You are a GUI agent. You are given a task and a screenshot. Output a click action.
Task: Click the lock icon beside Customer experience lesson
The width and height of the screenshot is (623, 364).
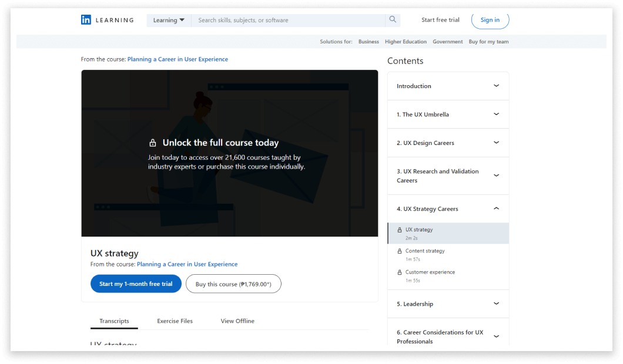point(400,272)
